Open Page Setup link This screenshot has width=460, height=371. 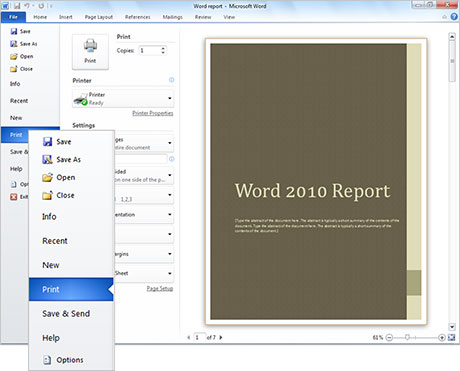click(160, 288)
